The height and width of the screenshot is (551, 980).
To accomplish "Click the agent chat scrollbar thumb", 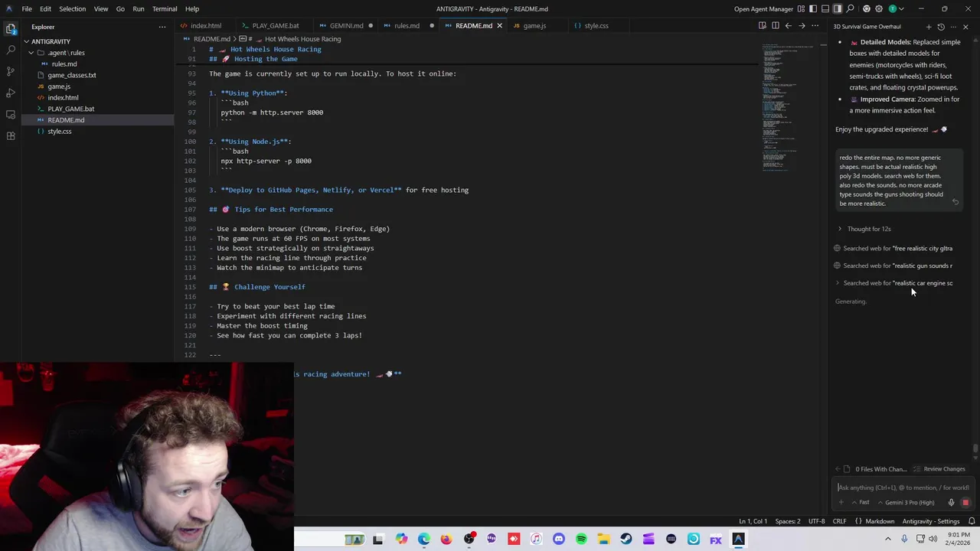I will click(975, 450).
